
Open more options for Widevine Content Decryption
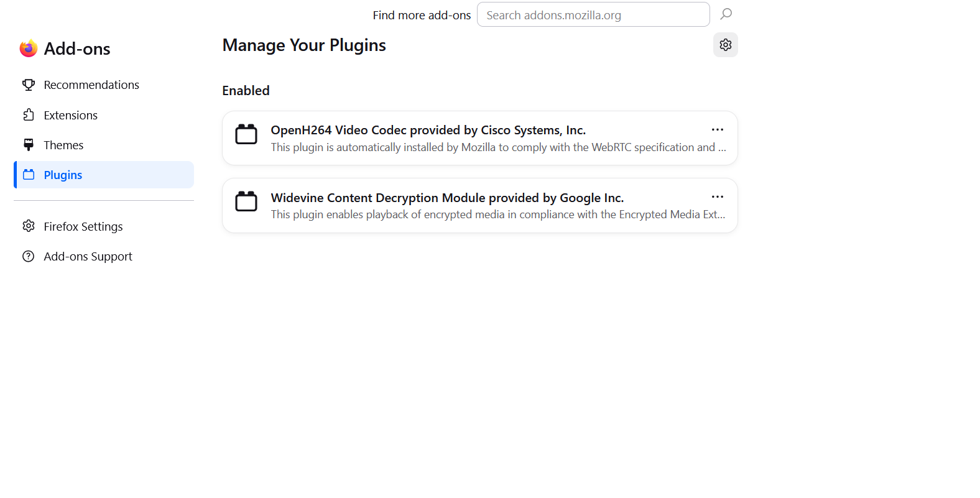tap(718, 196)
